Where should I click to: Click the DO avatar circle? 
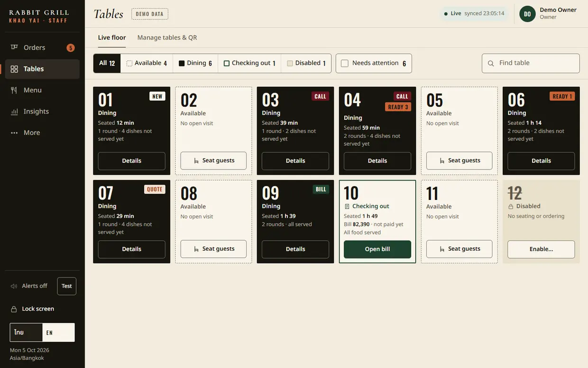[x=527, y=14]
